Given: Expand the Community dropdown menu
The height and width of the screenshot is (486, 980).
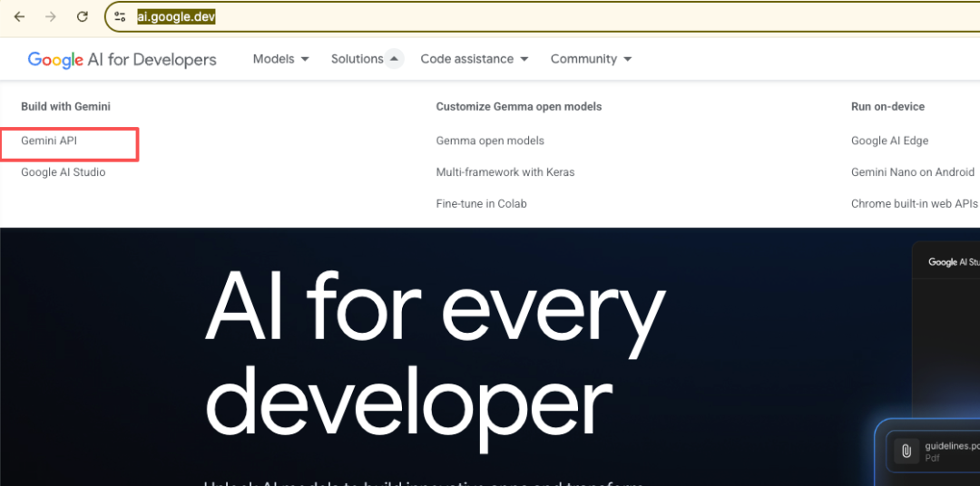Looking at the screenshot, I should [591, 59].
